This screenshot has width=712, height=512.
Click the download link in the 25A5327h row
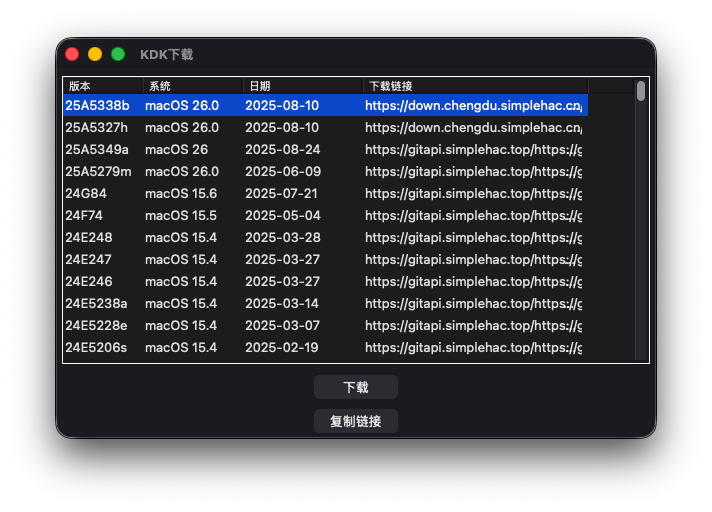pos(474,128)
